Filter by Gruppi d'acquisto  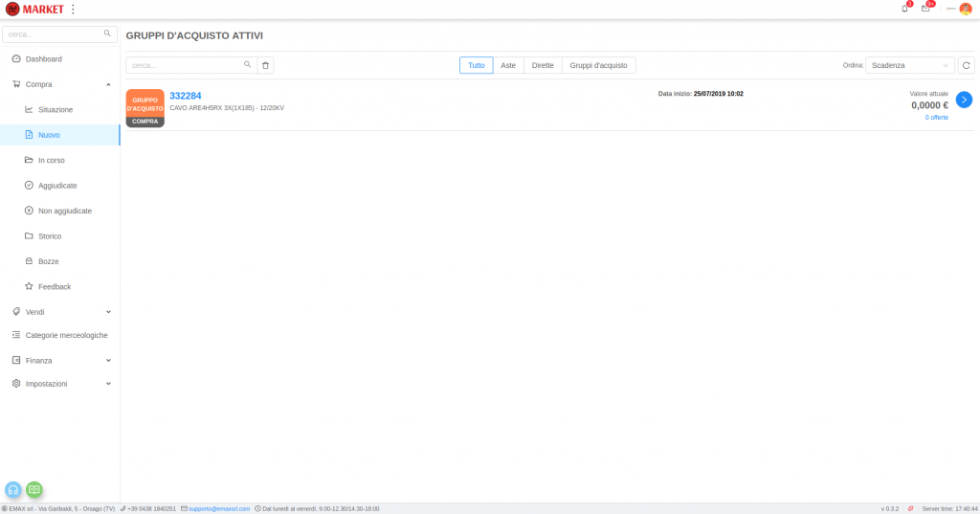coord(598,65)
